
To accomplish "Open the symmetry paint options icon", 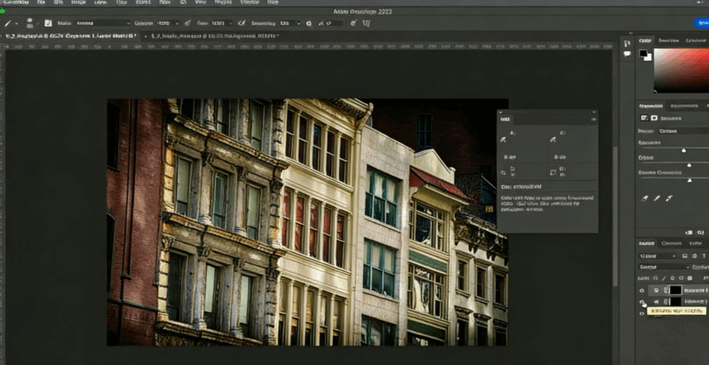I will click(x=367, y=23).
